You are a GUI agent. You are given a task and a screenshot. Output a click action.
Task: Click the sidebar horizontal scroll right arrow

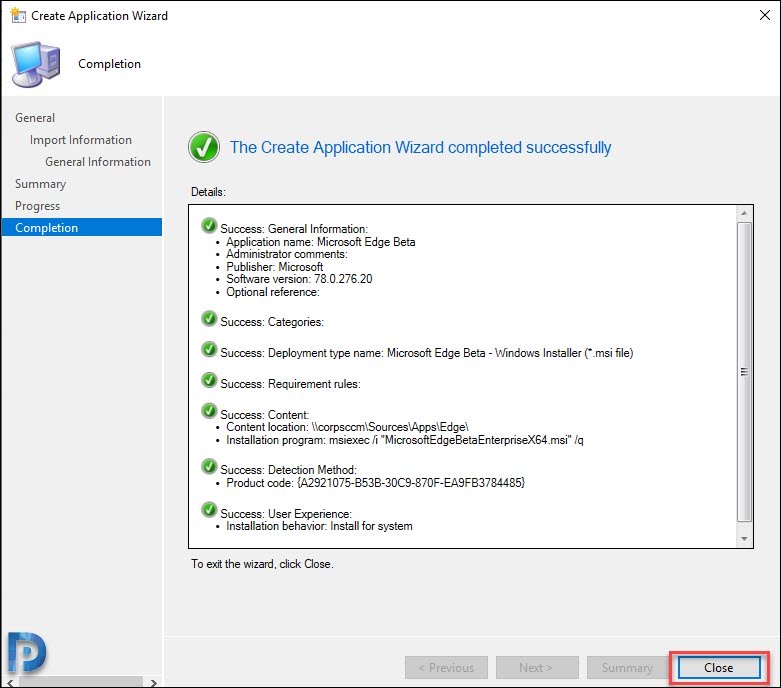click(x=154, y=683)
